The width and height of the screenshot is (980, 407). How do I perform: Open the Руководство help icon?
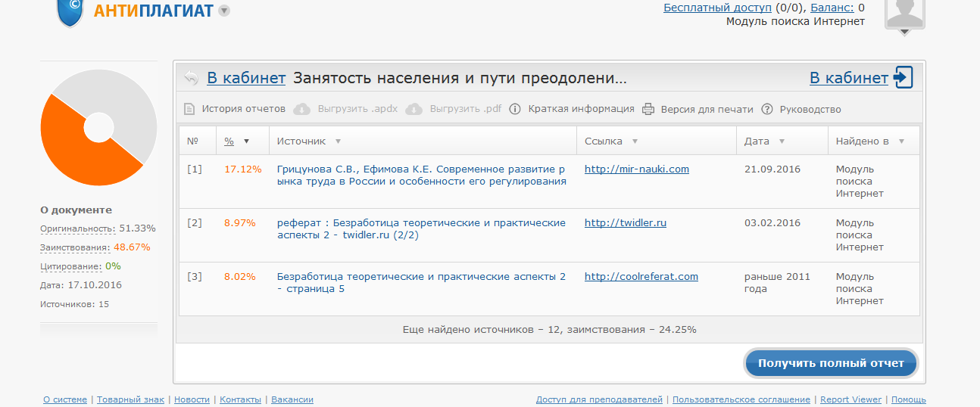click(766, 109)
